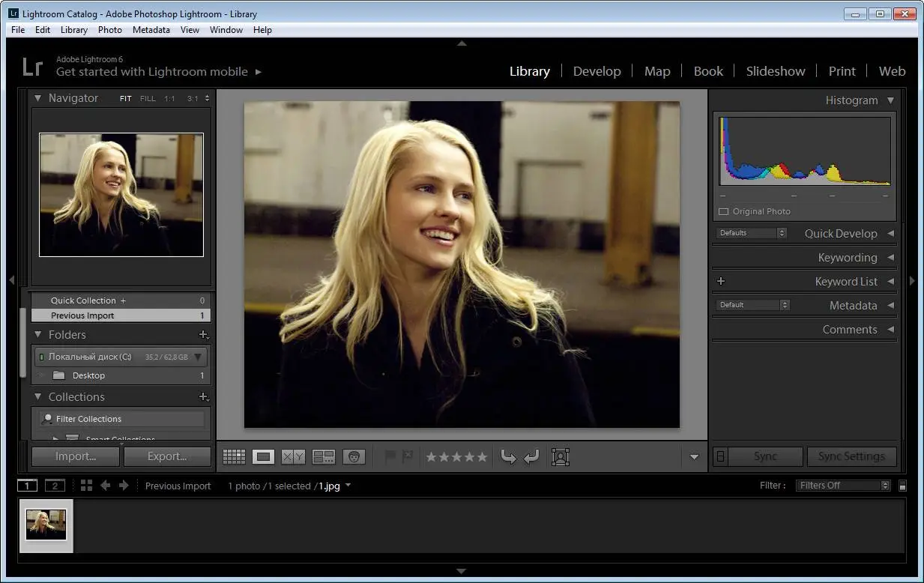Image resolution: width=924 pixels, height=583 pixels.
Task: Expand the Comments panel
Action: coord(890,330)
